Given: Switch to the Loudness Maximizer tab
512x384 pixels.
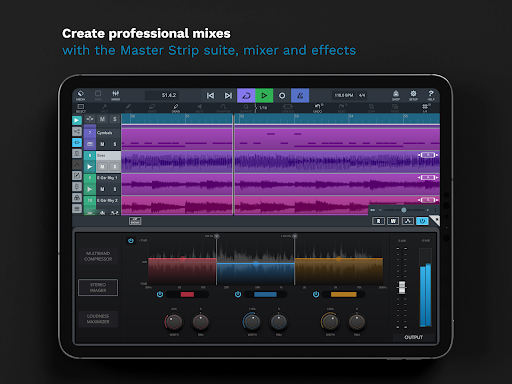Looking at the screenshot, I should pos(98,319).
